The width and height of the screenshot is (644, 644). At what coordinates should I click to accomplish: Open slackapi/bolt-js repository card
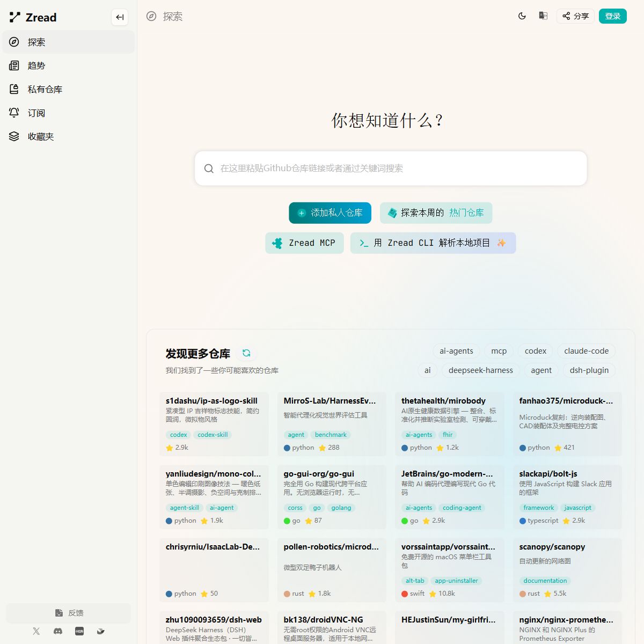click(567, 497)
